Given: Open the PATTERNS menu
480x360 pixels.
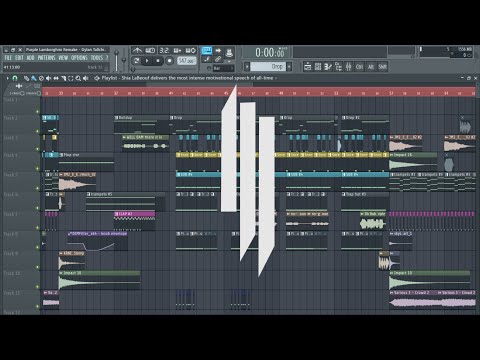Looking at the screenshot, I should click(x=46, y=58).
